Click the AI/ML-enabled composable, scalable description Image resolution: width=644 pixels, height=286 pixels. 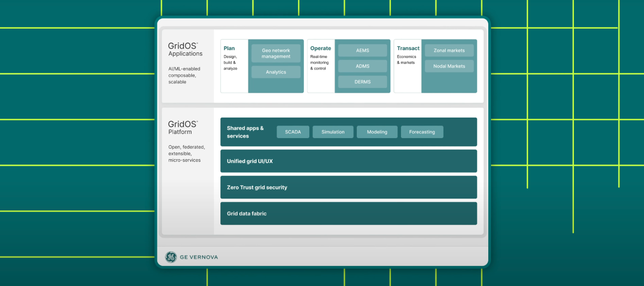click(184, 76)
